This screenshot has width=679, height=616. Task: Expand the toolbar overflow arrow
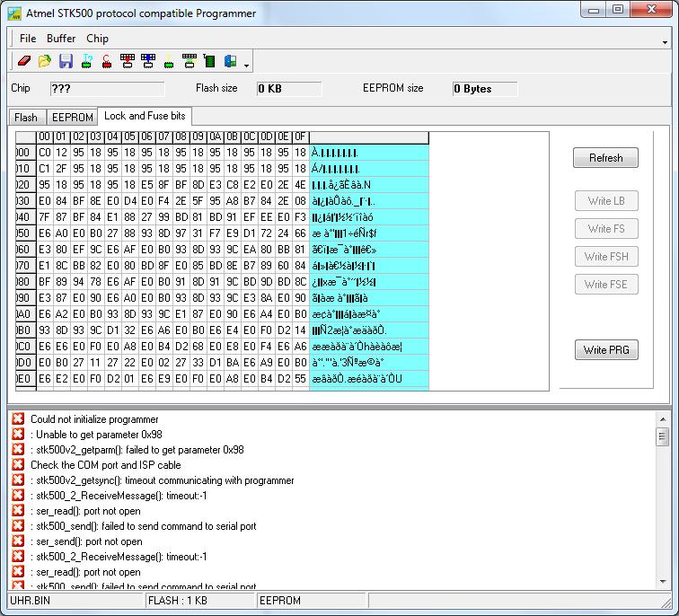coord(246,66)
